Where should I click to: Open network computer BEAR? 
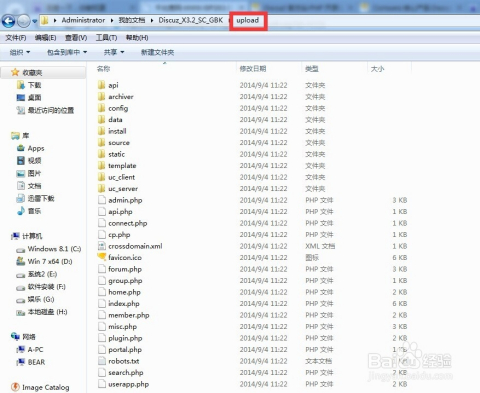(36, 362)
